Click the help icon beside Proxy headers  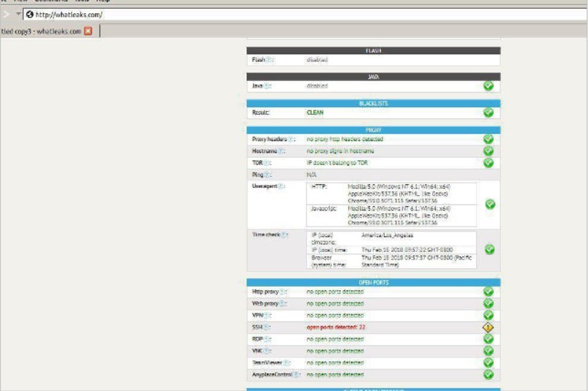291,139
